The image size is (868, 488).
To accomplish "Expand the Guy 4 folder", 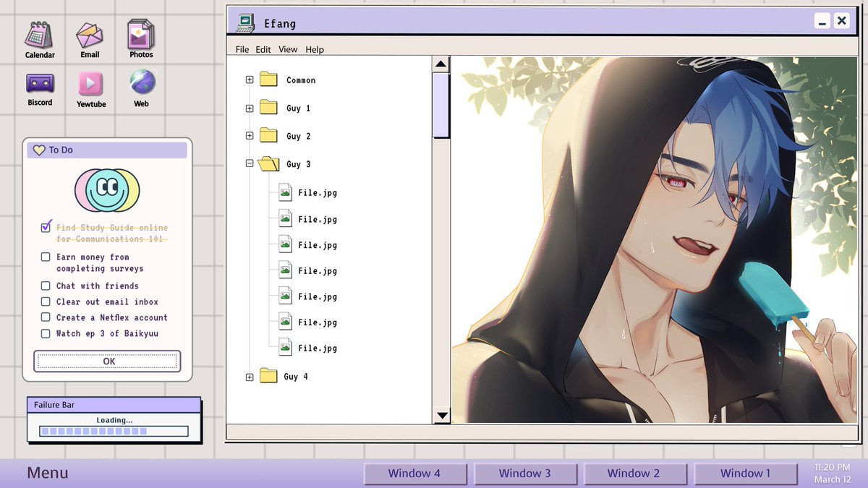I will [x=250, y=376].
